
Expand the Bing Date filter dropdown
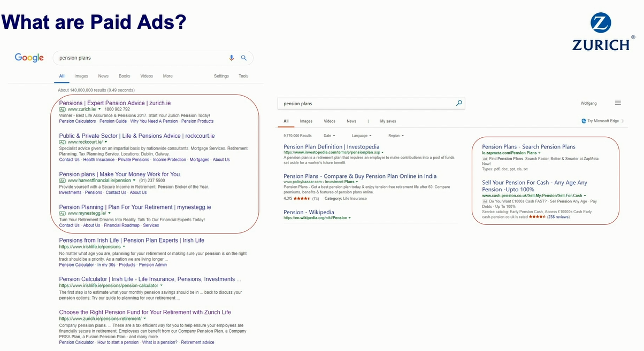pos(328,136)
